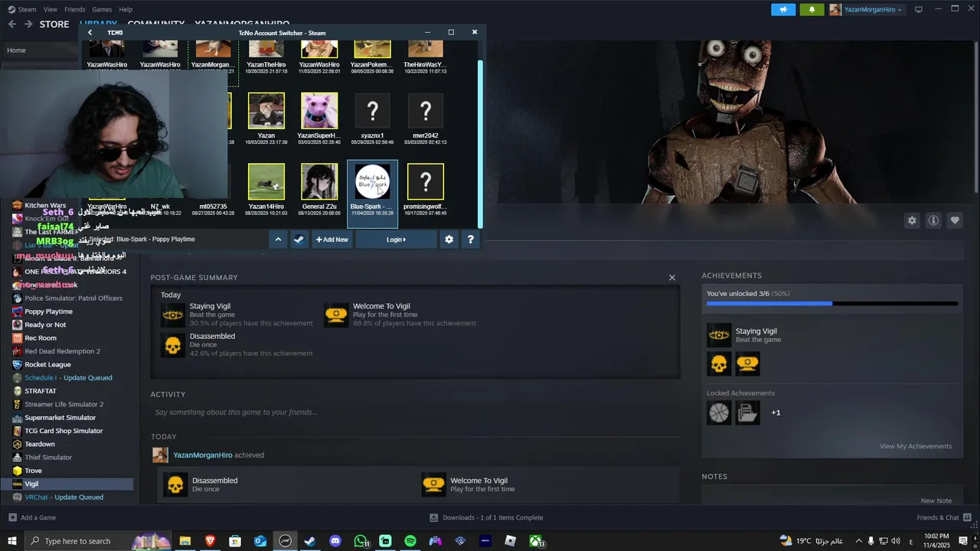The width and height of the screenshot is (980, 551).
Task: Show the +1 more locked achievements
Action: point(776,412)
